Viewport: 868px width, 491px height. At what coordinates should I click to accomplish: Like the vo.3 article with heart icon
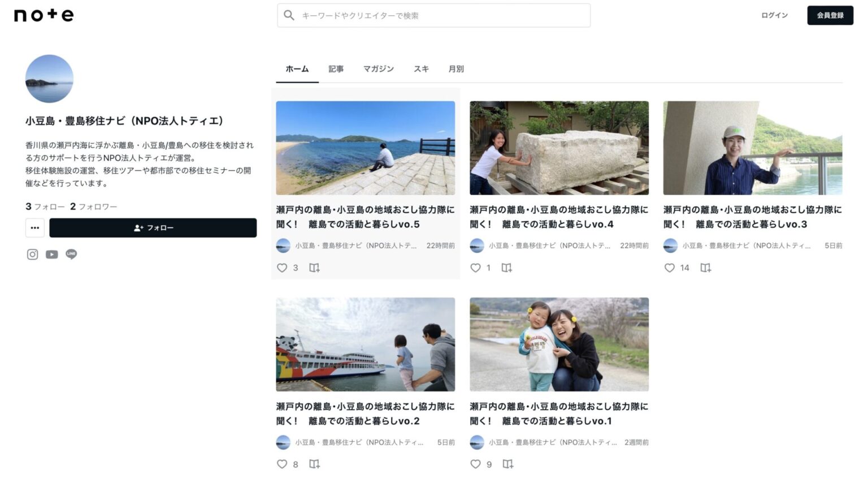(x=670, y=268)
